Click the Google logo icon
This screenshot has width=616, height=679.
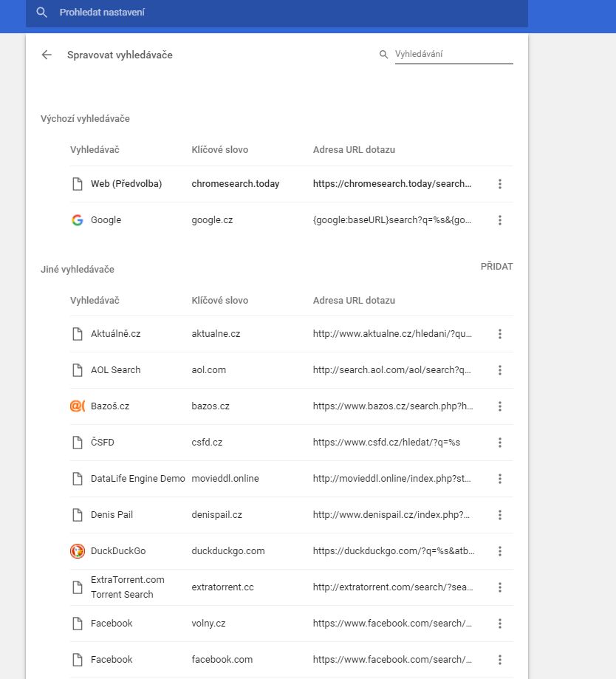pos(78,220)
